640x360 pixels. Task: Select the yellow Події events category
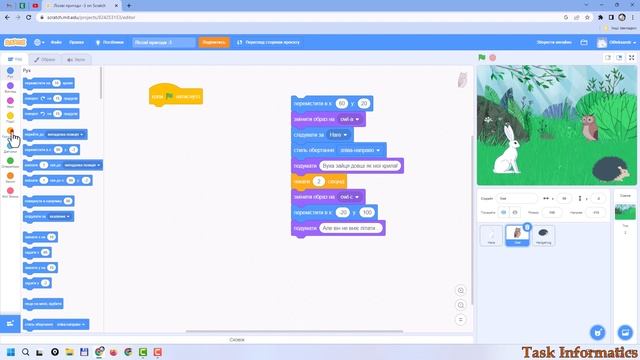[10, 118]
